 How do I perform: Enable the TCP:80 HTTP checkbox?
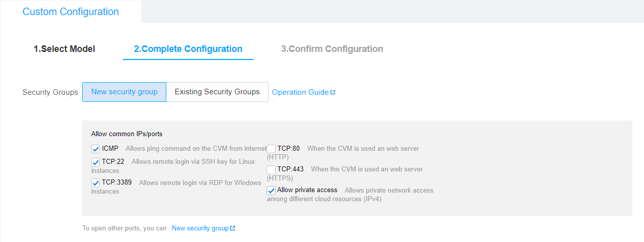coord(271,149)
